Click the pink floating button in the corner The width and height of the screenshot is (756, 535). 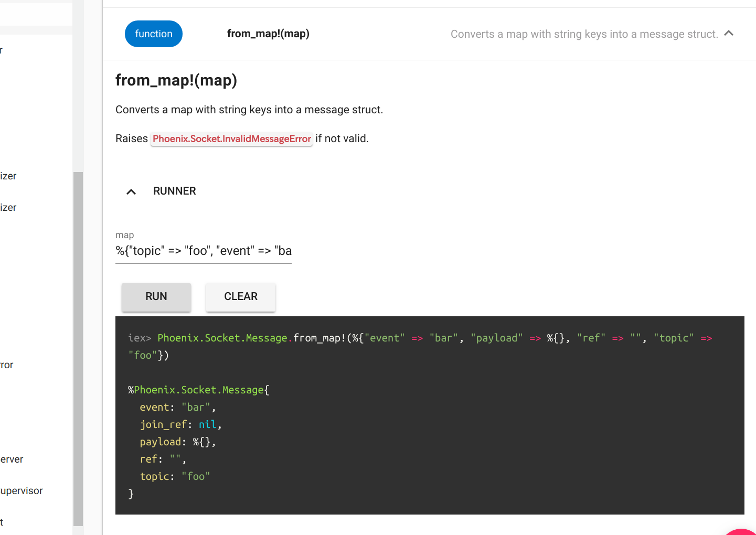(742, 531)
